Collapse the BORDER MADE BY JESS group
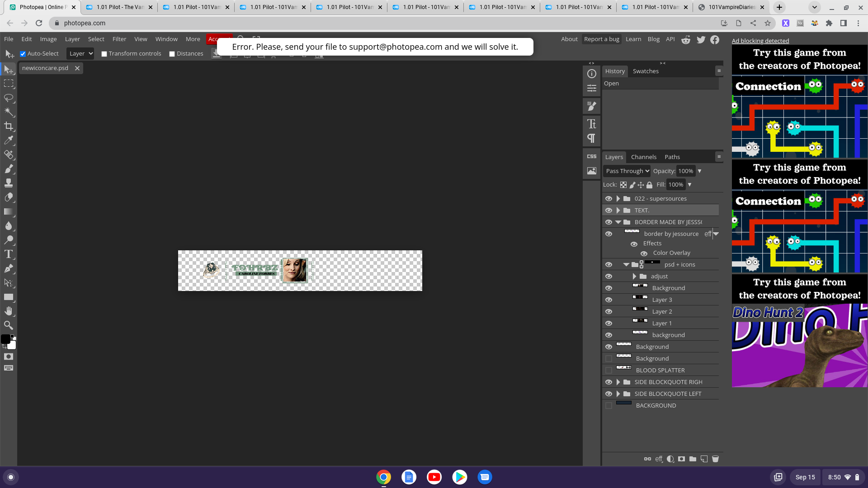The height and width of the screenshot is (488, 868). pyautogui.click(x=618, y=222)
